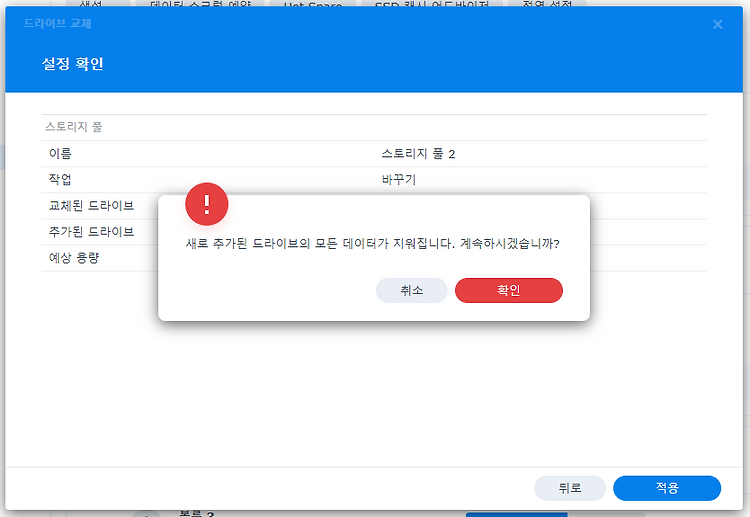Cancel the warning with the 취소 button
Image resolution: width=750 pixels, height=517 pixels.
click(411, 290)
